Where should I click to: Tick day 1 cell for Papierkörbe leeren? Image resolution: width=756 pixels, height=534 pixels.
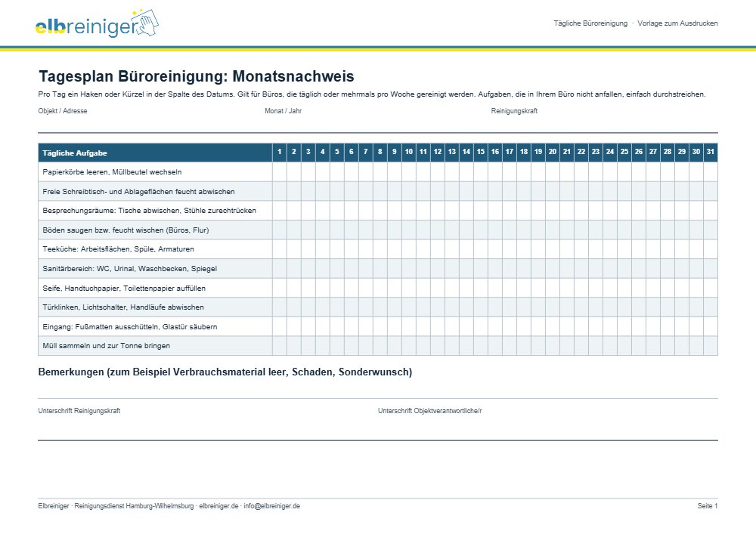[x=280, y=172]
